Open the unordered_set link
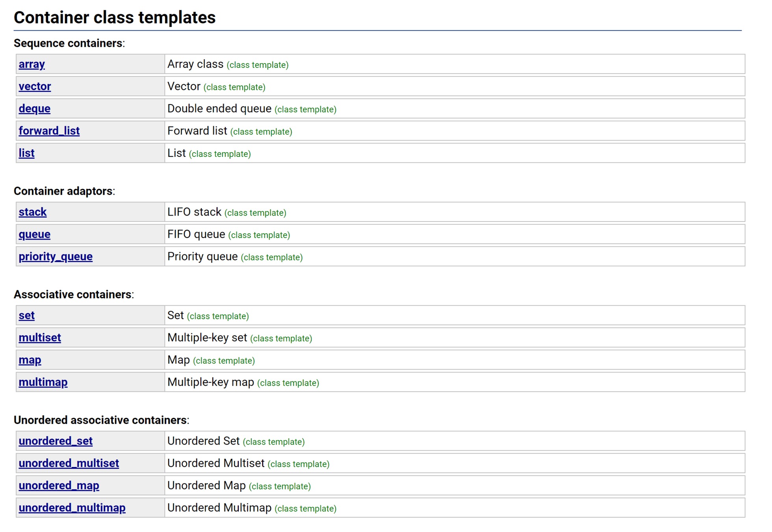The image size is (772, 532). click(x=56, y=441)
